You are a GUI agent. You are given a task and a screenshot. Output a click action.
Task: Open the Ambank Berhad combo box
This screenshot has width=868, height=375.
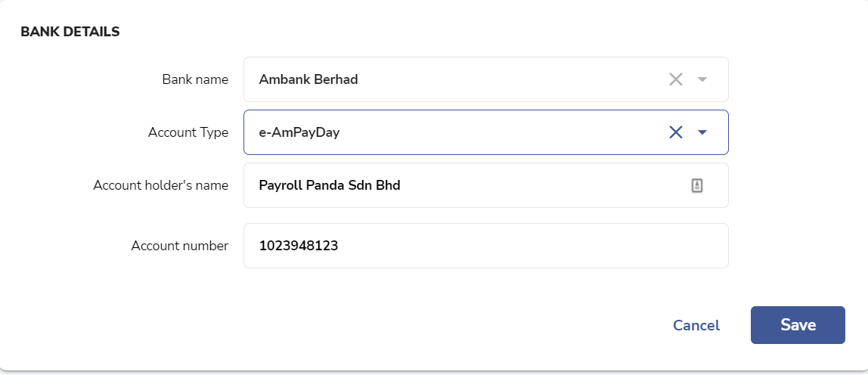pos(485,79)
